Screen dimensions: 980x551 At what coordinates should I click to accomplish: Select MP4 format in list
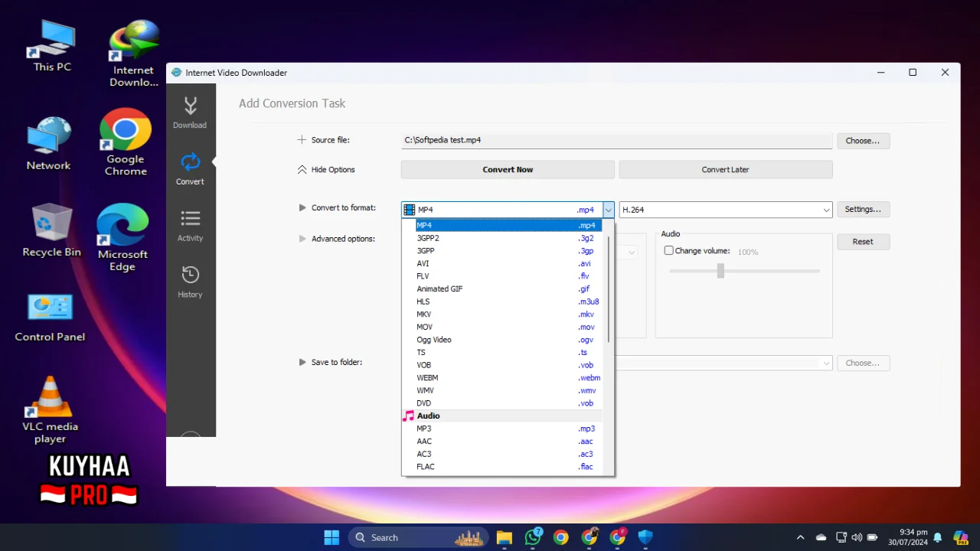point(508,225)
